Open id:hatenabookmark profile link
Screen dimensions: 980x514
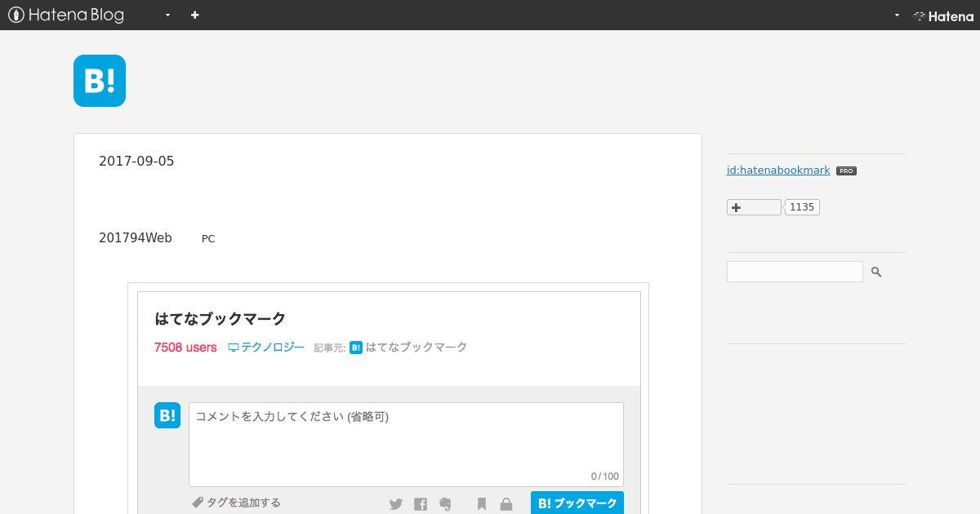point(778,171)
